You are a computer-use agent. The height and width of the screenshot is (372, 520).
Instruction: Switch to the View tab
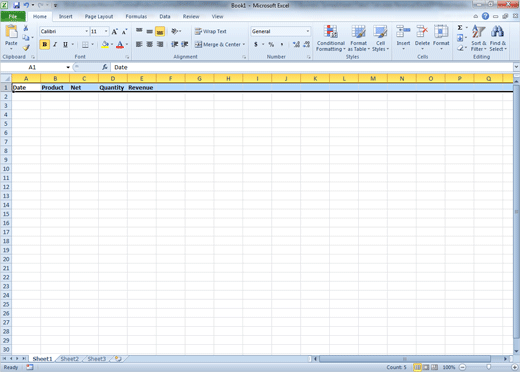tap(217, 16)
